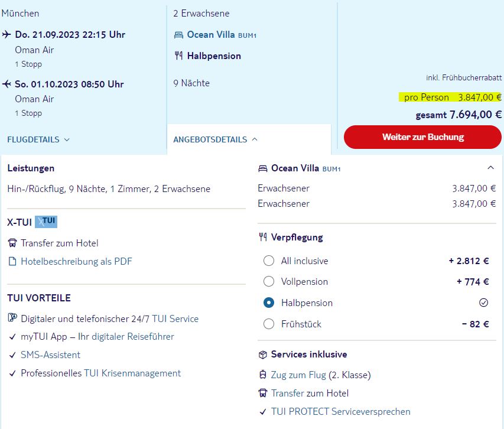Click the outbound flight airplane icon

6,34
